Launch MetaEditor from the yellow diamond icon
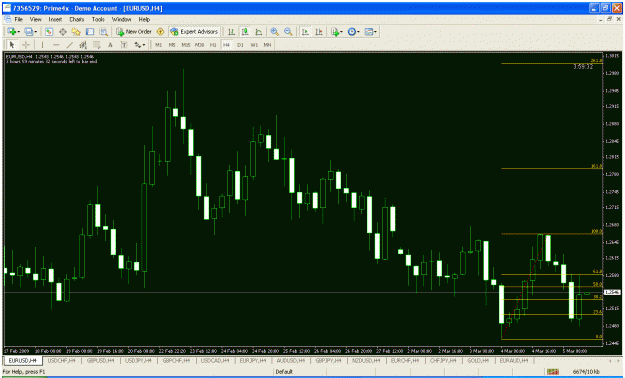The height and width of the screenshot is (378, 625). pyautogui.click(x=160, y=32)
